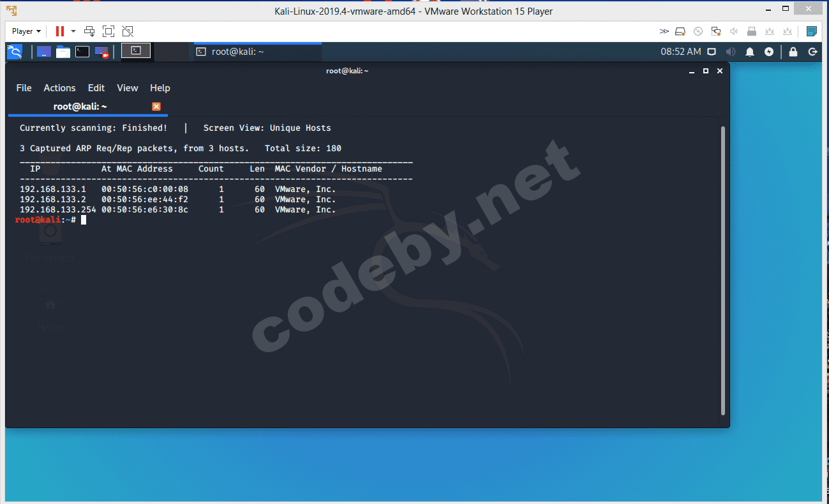Click the root@kali taskbar window button
Screen dimensions: 829x504
[x=257, y=52]
